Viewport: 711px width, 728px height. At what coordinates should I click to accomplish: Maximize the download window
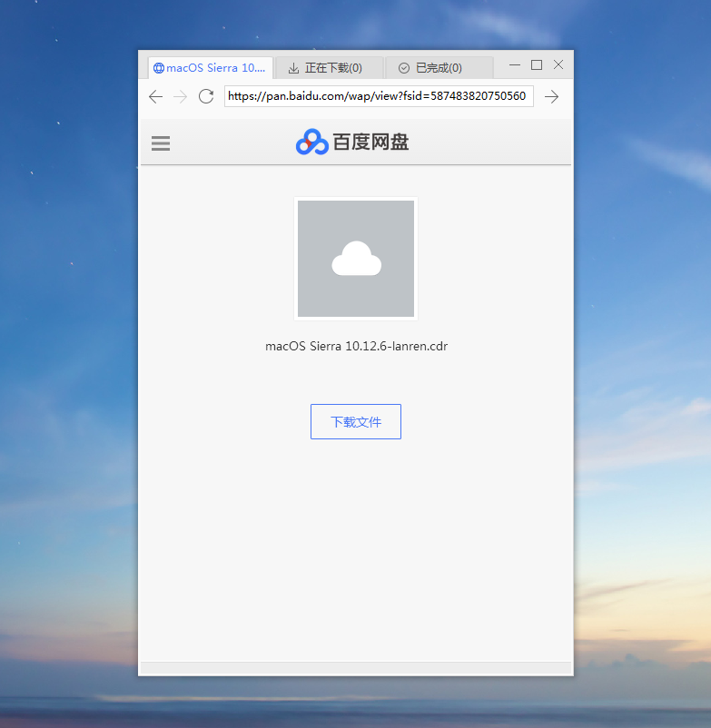[x=537, y=65]
